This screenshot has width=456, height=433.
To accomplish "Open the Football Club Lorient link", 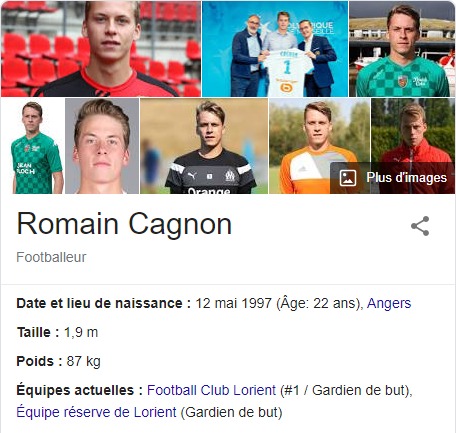I will [211, 390].
